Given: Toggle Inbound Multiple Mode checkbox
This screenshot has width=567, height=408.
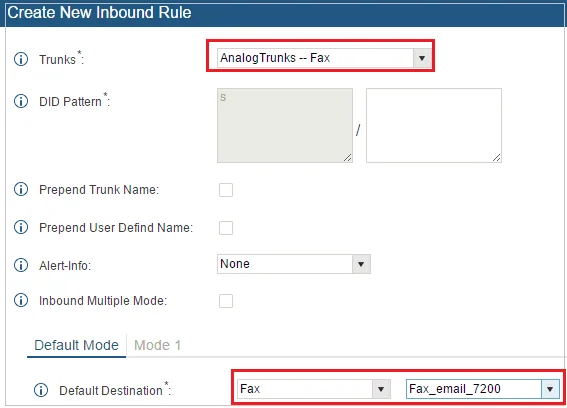Looking at the screenshot, I should tap(226, 301).
